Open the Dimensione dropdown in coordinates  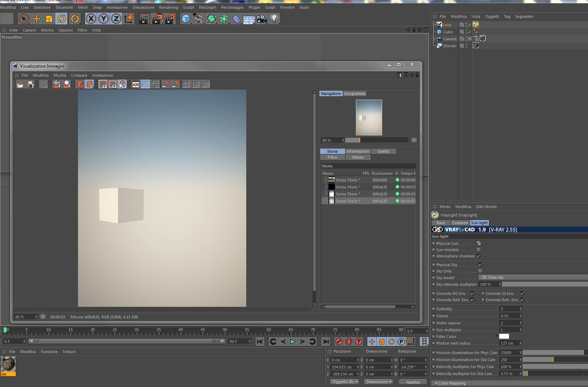(x=378, y=382)
